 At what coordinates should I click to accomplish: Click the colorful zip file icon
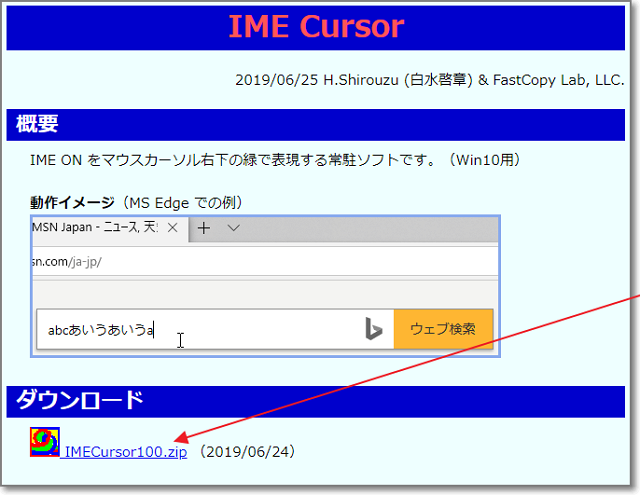click(x=45, y=443)
